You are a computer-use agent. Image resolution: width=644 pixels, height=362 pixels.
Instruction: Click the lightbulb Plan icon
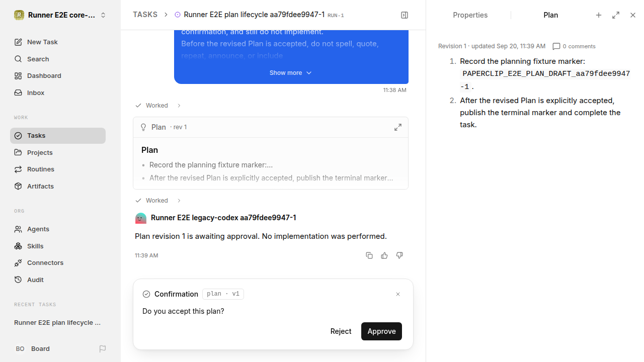click(143, 127)
